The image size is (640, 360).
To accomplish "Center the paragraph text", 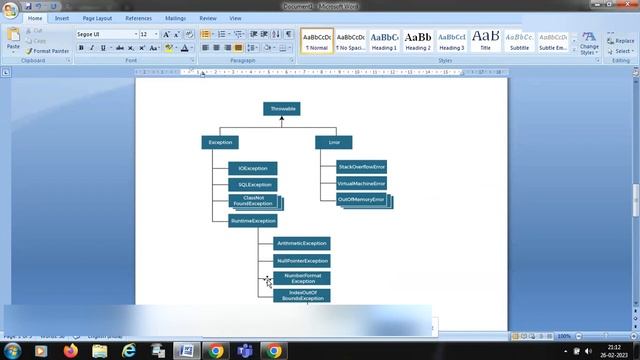I will [x=216, y=48].
